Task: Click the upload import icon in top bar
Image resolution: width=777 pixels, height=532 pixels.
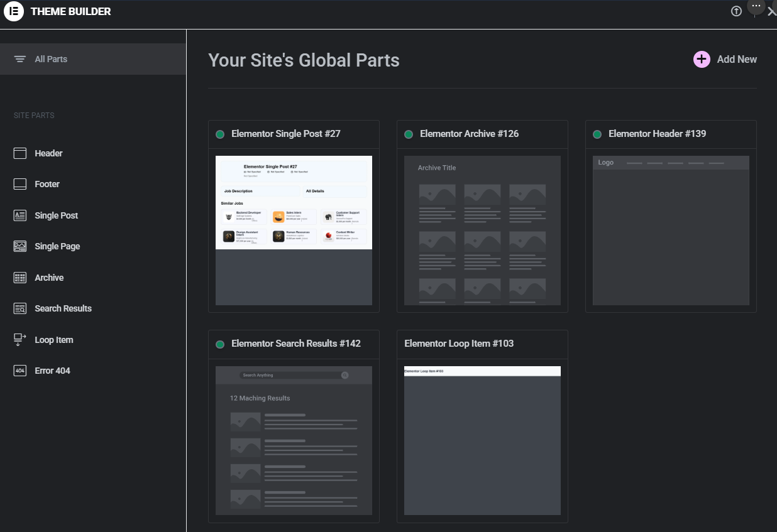Action: tap(736, 11)
